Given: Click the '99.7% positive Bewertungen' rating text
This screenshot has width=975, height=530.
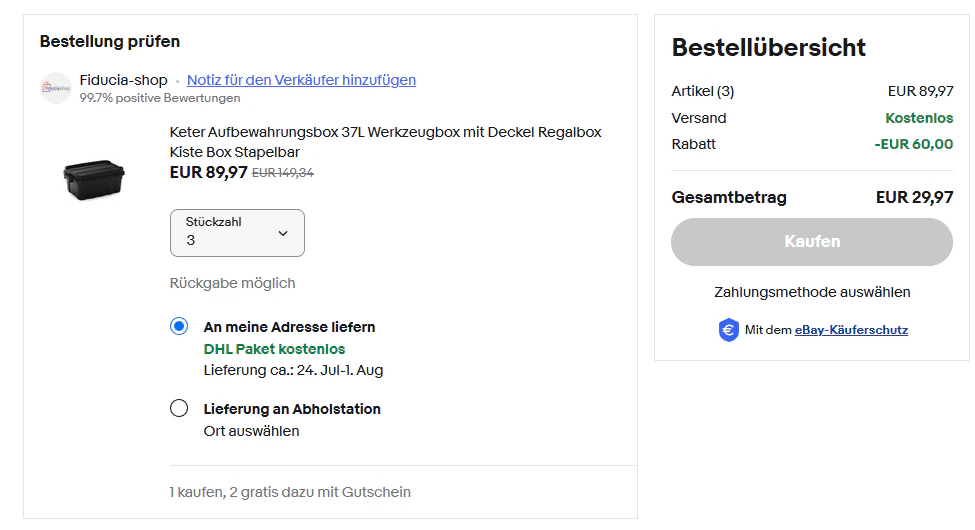Looking at the screenshot, I should [160, 98].
